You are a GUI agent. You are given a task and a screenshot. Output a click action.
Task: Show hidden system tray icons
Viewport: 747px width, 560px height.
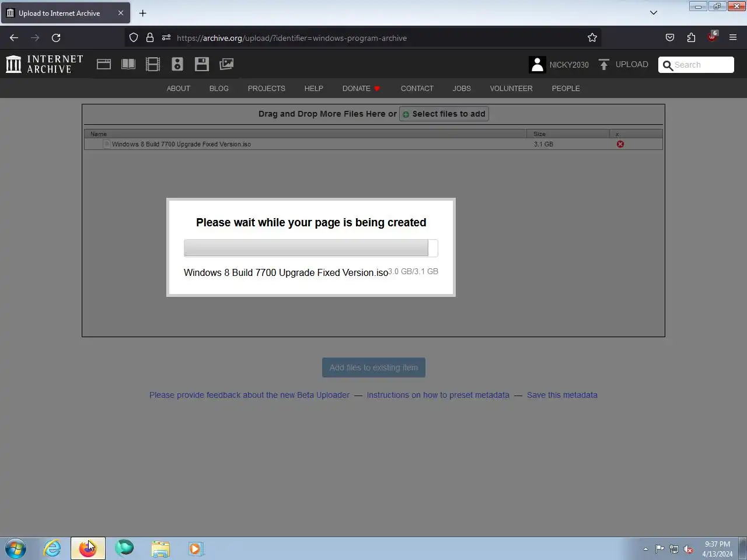(645, 549)
